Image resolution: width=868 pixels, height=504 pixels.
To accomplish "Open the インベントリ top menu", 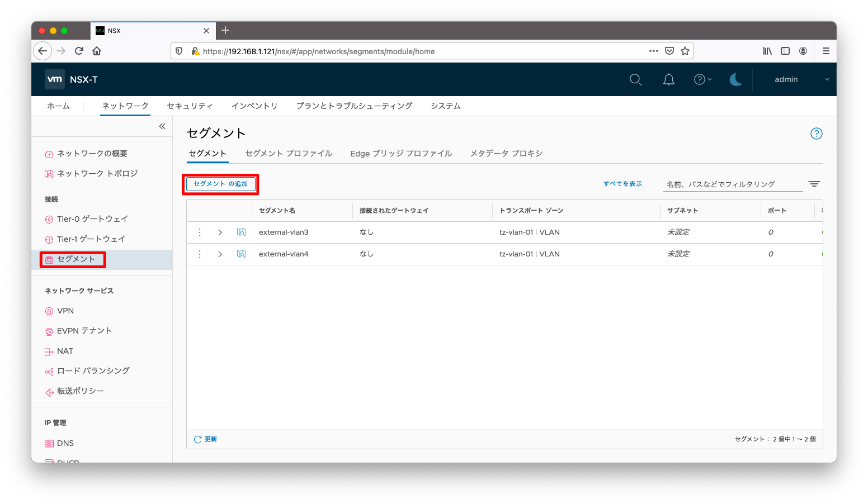I will [x=254, y=106].
